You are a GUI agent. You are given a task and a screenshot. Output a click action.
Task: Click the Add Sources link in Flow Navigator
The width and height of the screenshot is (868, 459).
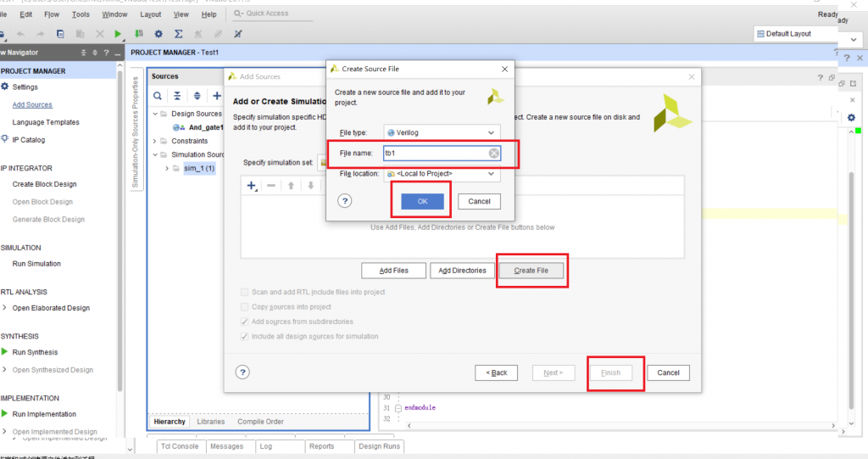[x=32, y=104]
